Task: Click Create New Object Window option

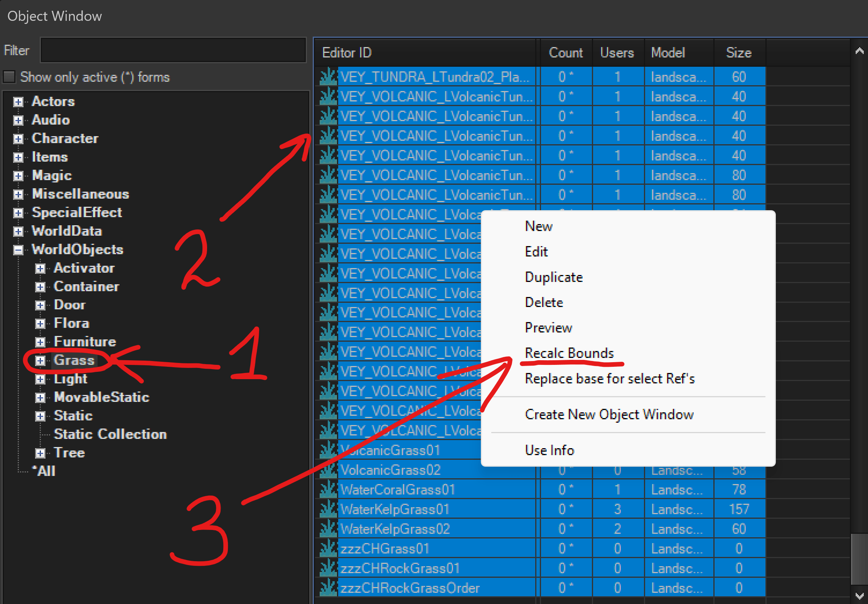Action: tap(609, 414)
